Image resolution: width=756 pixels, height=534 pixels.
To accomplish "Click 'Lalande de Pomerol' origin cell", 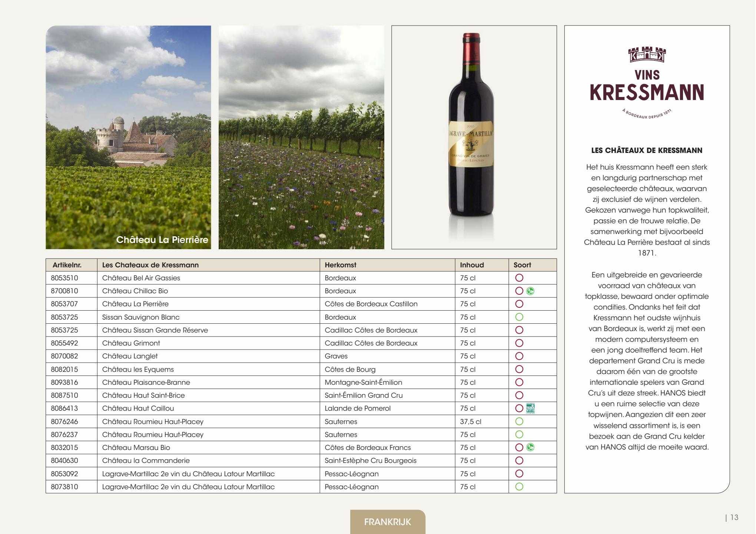I will (358, 408).
